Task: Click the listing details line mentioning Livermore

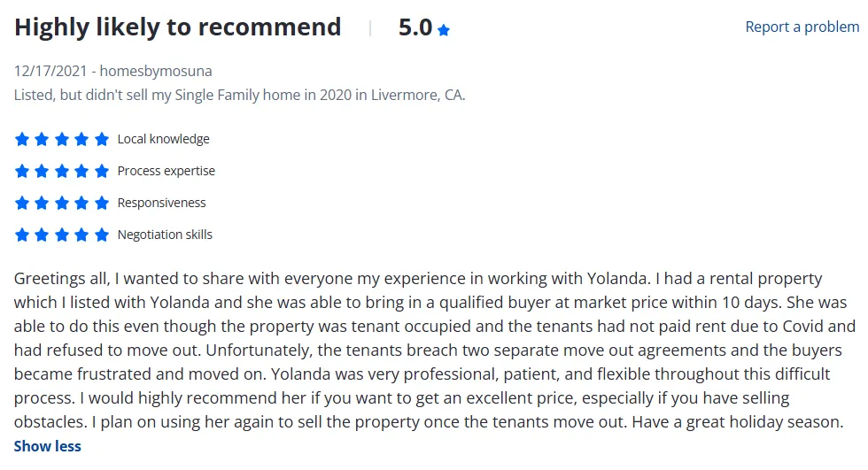Action: [240, 95]
